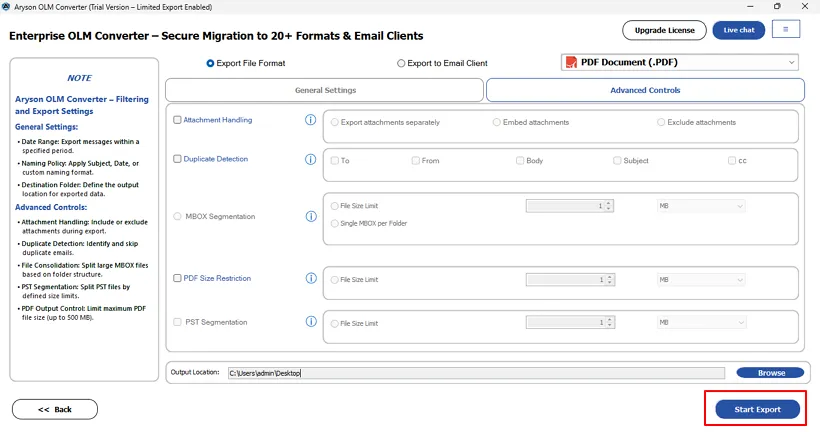
Task: Click the info icon in MBOX Segmentation row
Action: 310,216
